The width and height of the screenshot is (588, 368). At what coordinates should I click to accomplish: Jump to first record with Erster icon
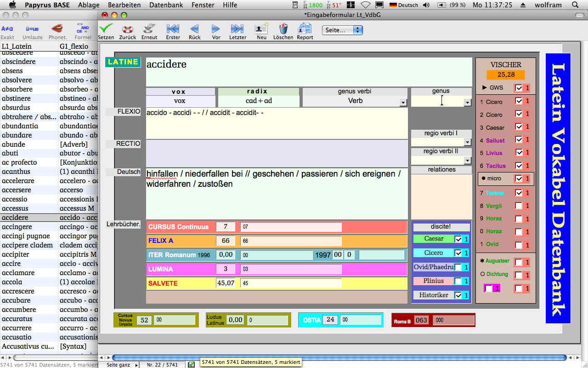click(173, 29)
